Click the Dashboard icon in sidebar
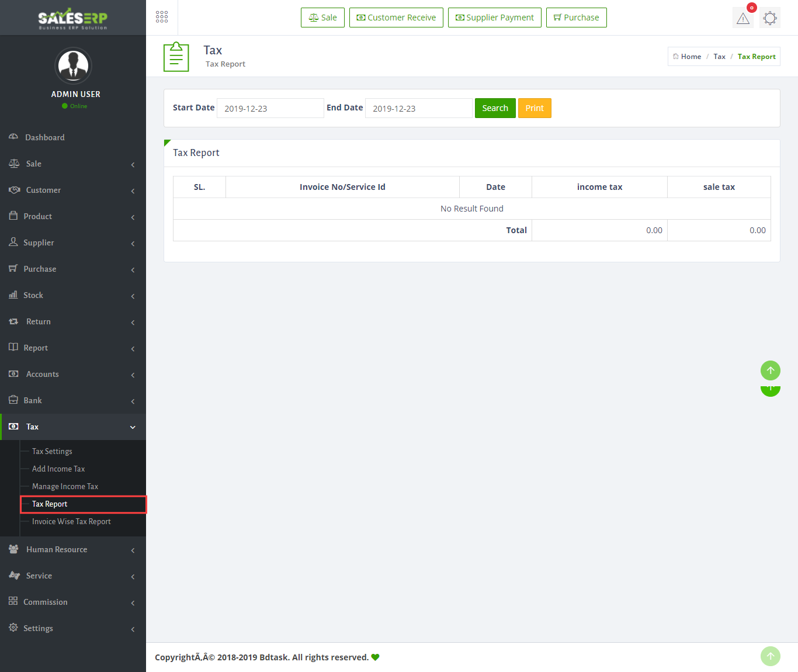The width and height of the screenshot is (798, 672). pyautogui.click(x=13, y=137)
